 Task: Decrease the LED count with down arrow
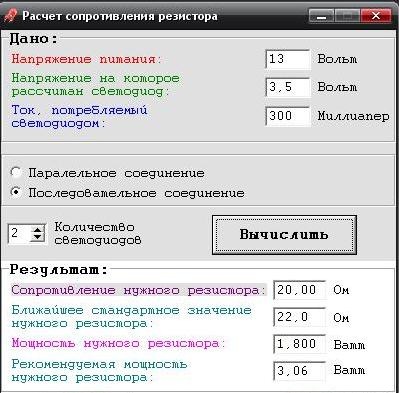(x=38, y=237)
